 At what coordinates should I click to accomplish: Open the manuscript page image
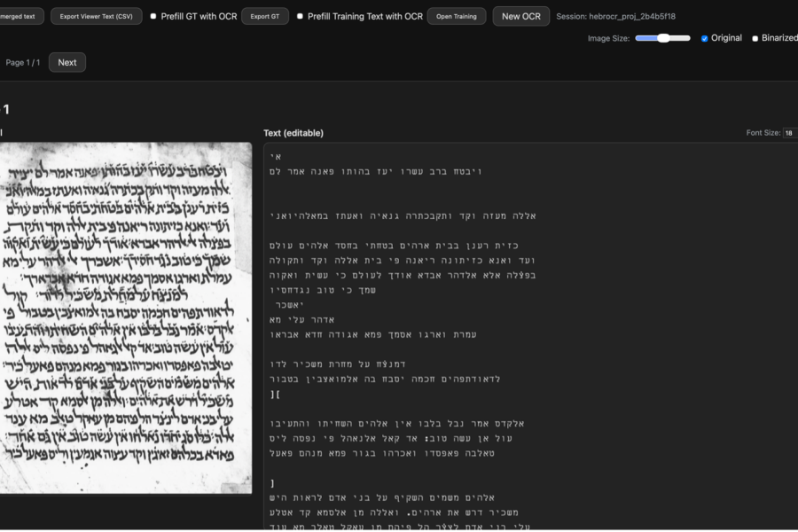tap(125, 317)
